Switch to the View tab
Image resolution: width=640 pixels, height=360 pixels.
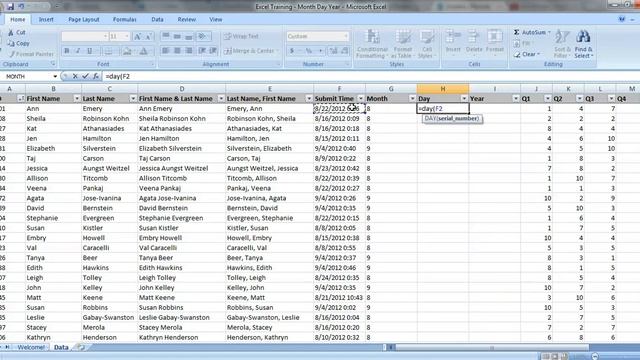coord(216,20)
